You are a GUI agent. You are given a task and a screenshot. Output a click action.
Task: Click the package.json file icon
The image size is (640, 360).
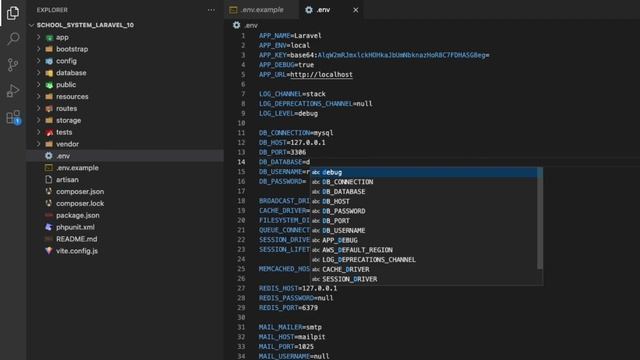(x=49, y=215)
